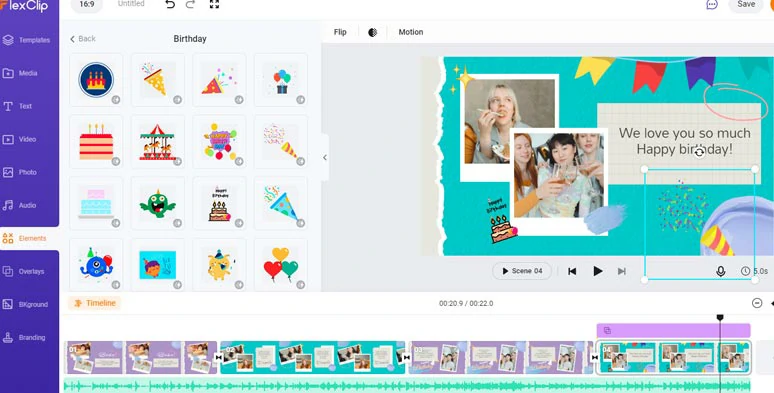Image resolution: width=774 pixels, height=393 pixels.
Task: Select the Happy Birthday cake sticker on canvas
Action: [x=502, y=221]
